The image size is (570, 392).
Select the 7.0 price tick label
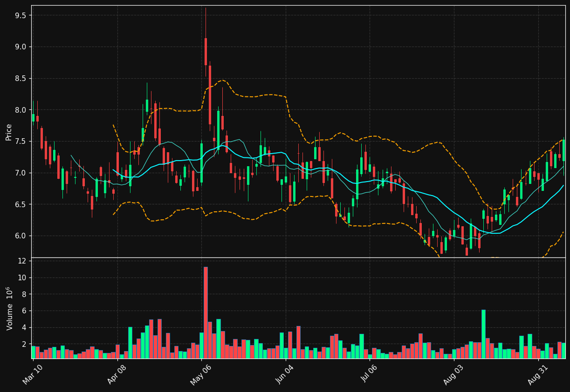[x=21, y=173]
